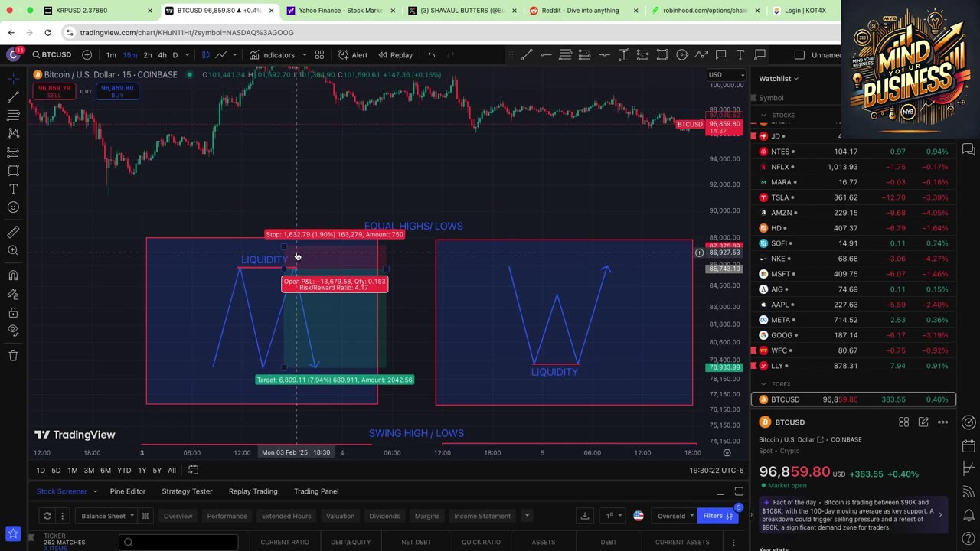Select the 2h timeframe
Image resolution: width=980 pixels, height=551 pixels.
(147, 55)
